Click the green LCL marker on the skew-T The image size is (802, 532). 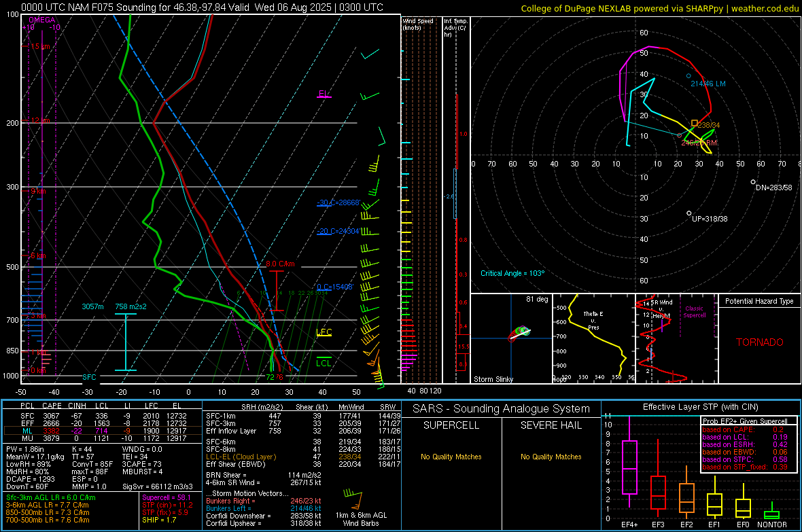tap(324, 363)
